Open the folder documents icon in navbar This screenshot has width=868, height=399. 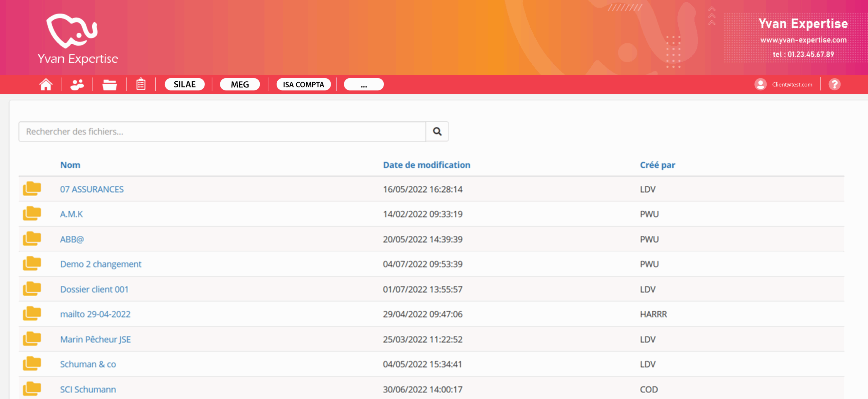tap(110, 84)
